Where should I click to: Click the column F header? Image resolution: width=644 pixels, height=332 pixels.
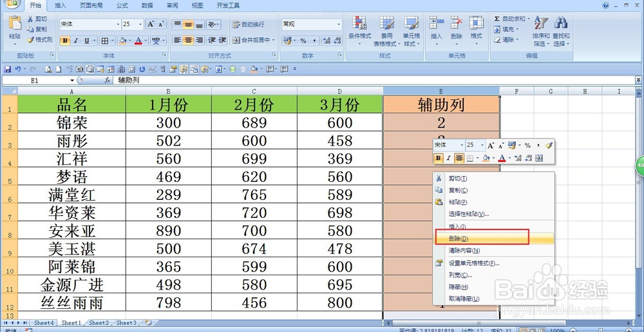[x=516, y=92]
